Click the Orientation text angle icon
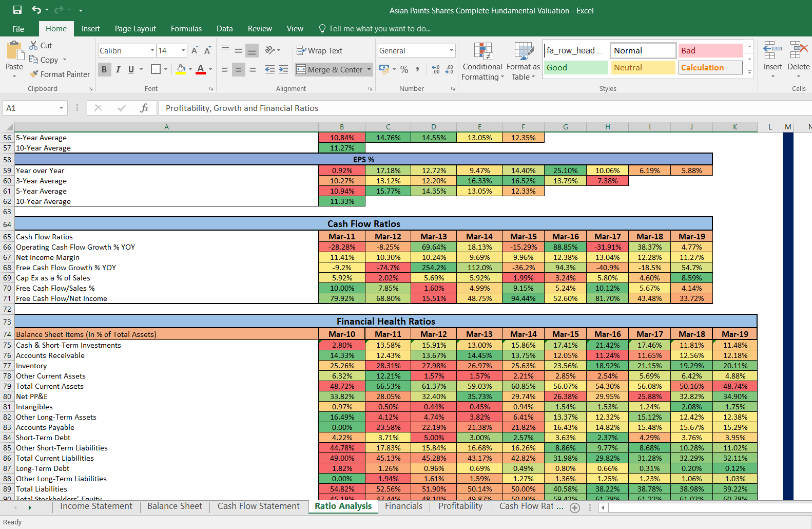The image size is (812, 529). click(270, 50)
